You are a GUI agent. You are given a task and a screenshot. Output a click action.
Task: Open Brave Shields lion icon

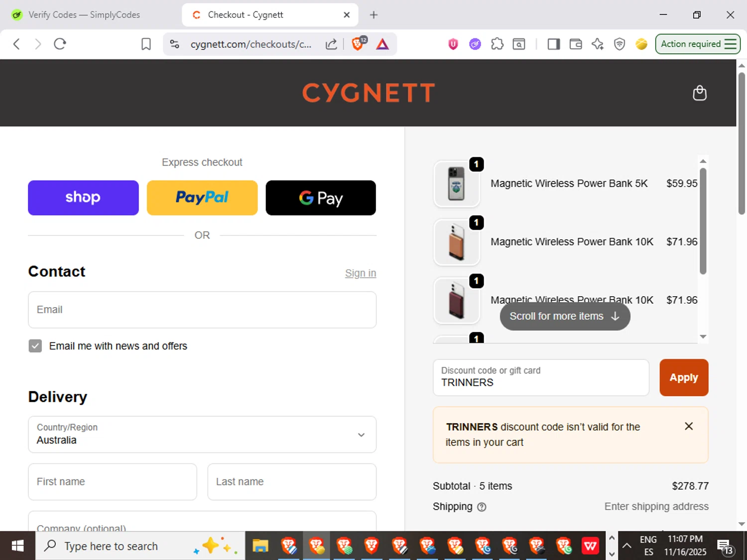point(359,43)
